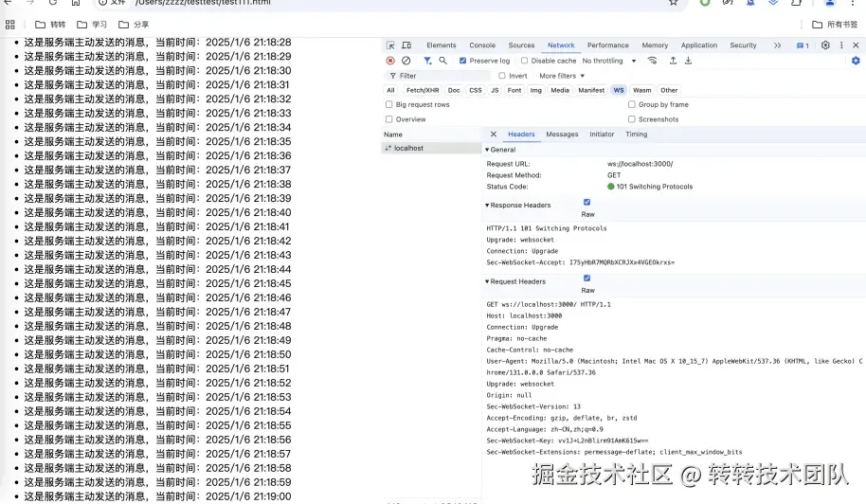Click the ws://localhost:3000/ request URL

click(x=640, y=164)
